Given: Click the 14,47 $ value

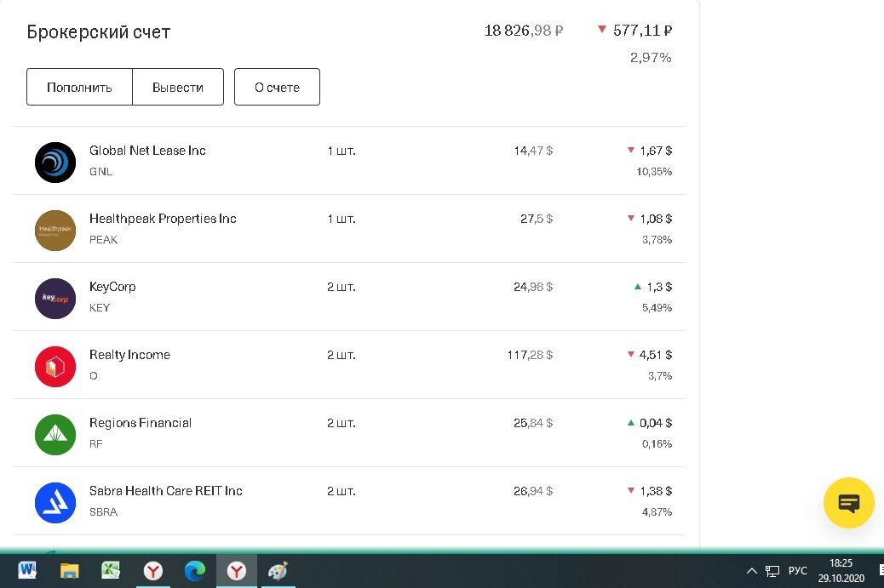Looking at the screenshot, I should pyautogui.click(x=533, y=151).
